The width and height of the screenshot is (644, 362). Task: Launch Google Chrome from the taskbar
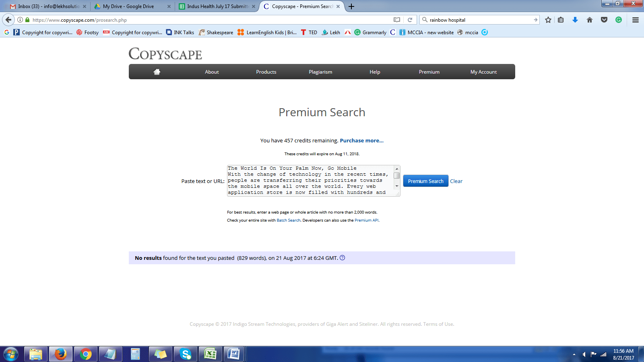(85, 354)
